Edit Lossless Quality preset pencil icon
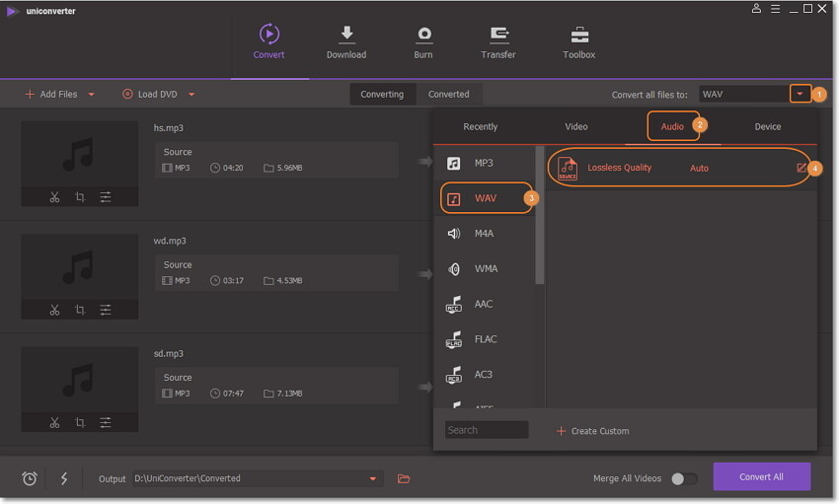The height and width of the screenshot is (504, 839). 801,168
